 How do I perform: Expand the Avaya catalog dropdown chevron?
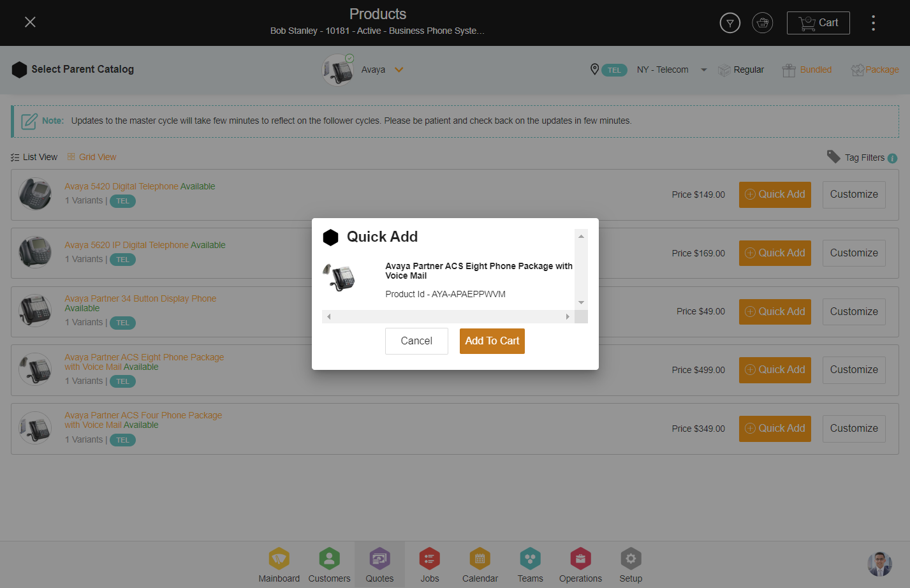click(399, 70)
